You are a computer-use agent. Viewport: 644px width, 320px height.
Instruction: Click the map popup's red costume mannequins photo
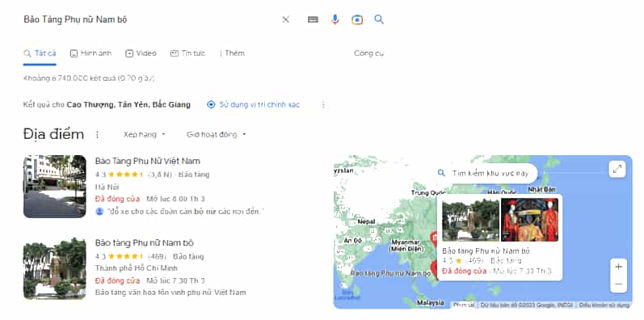click(x=529, y=219)
